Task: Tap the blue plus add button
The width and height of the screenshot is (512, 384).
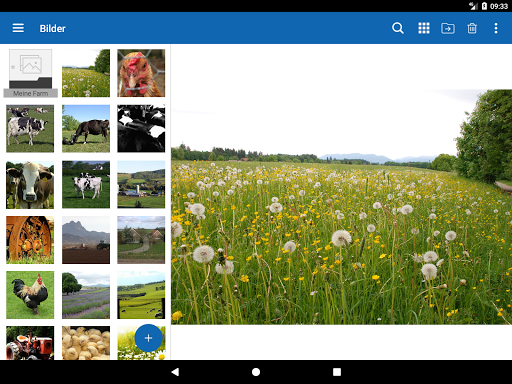Action: click(149, 338)
